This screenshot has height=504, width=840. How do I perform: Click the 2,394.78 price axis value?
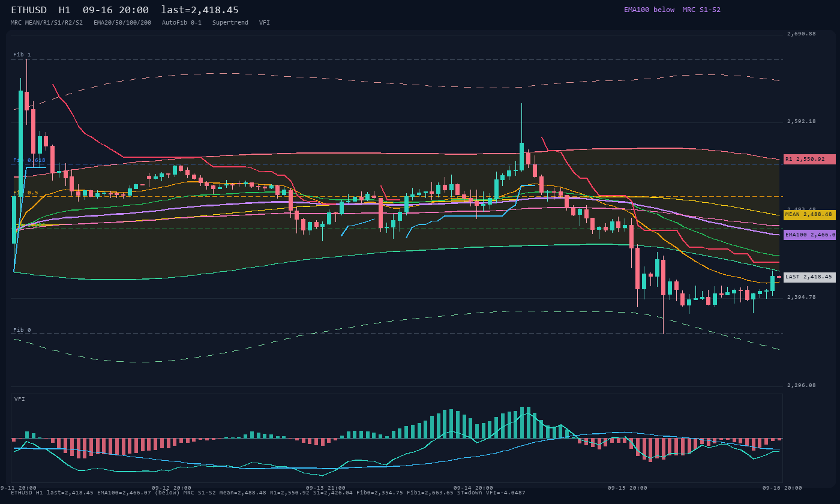[x=802, y=297]
